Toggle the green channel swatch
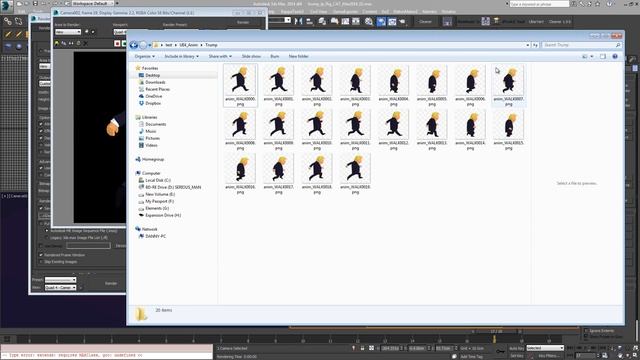 (124, 43)
